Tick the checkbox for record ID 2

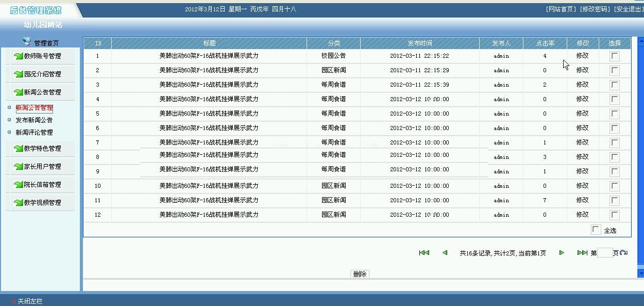coord(615,71)
